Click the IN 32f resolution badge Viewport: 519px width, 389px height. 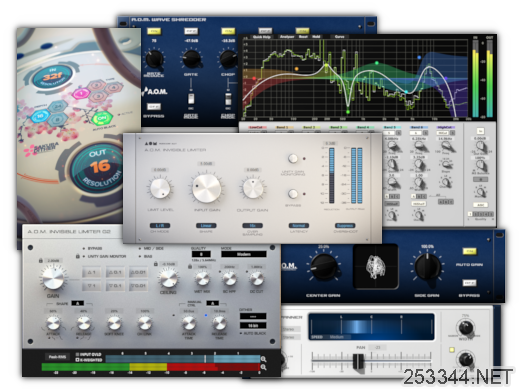pyautogui.click(x=53, y=77)
